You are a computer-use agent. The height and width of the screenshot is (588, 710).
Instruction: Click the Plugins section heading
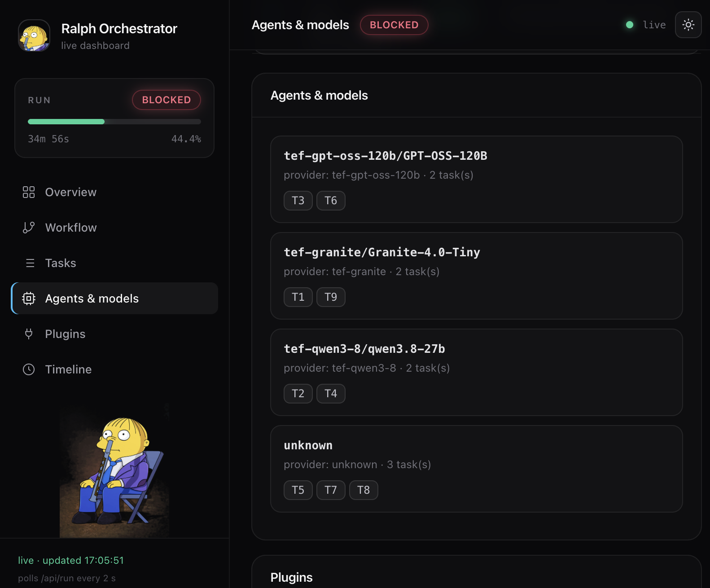[x=292, y=577]
